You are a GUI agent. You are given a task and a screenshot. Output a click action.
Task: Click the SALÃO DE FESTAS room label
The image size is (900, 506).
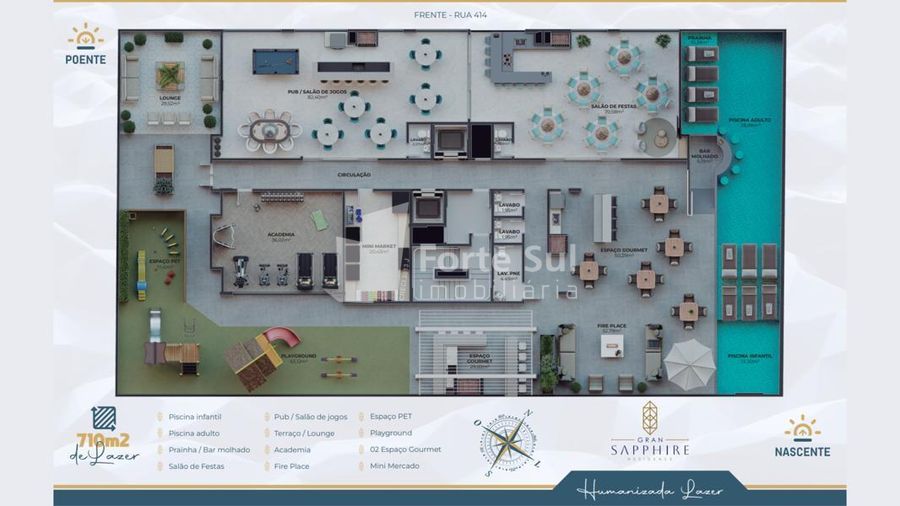coord(612,106)
